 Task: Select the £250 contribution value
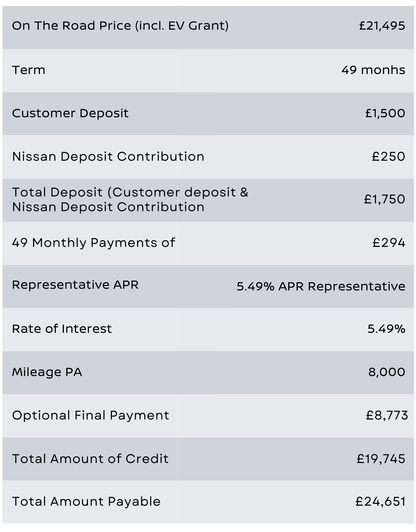pos(388,157)
